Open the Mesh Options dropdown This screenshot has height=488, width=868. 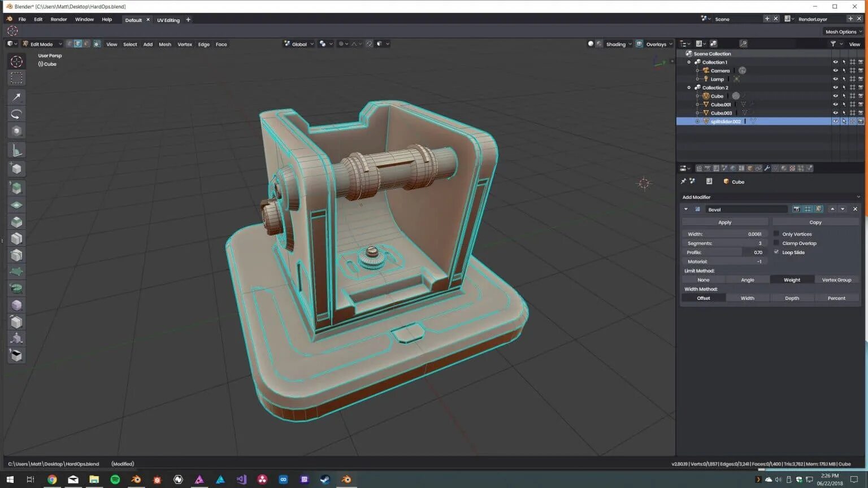(x=844, y=32)
